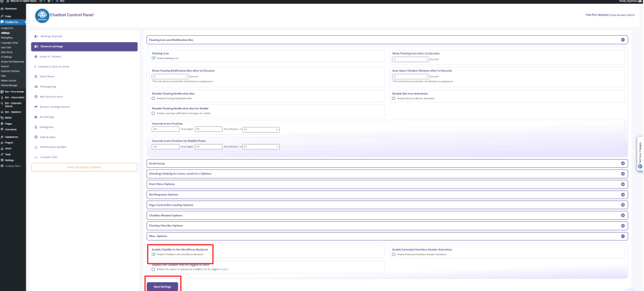The width and height of the screenshot is (644, 291).
Task: Enable Disable Bot Icon Border Animation checkbox
Action: (x=394, y=98)
